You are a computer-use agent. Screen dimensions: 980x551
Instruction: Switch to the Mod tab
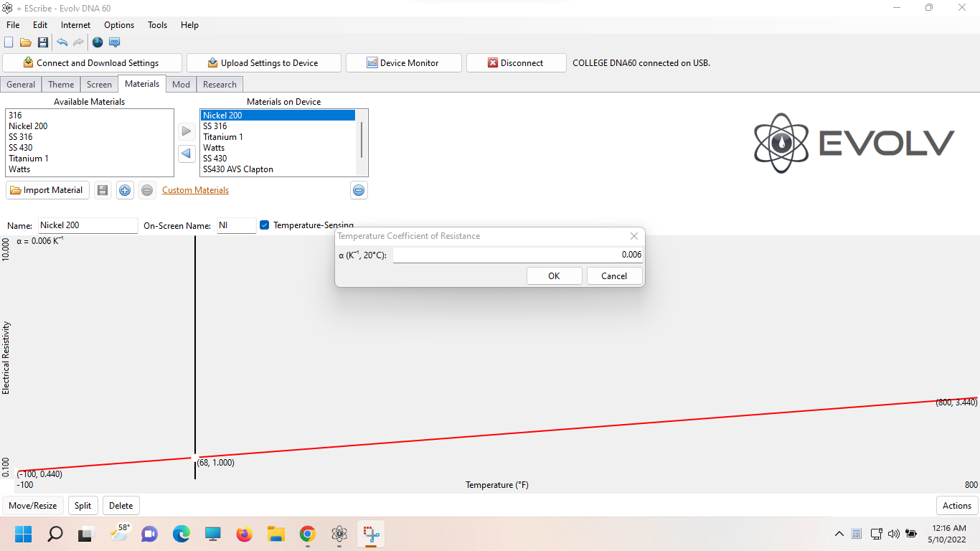pyautogui.click(x=181, y=85)
